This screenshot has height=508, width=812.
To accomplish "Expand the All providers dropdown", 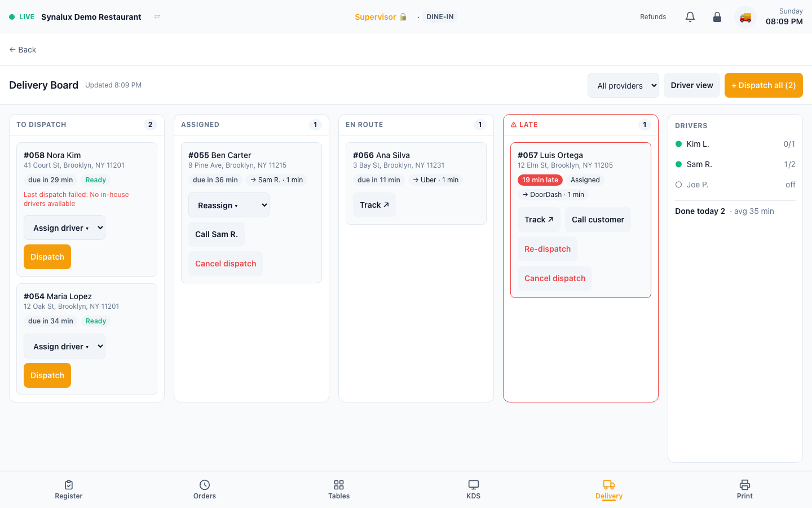I will tap(623, 85).
